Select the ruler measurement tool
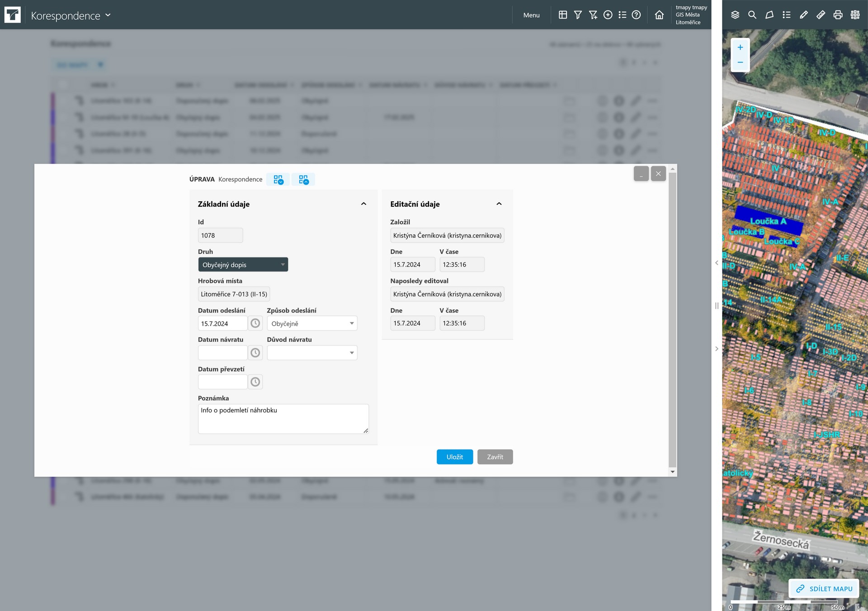This screenshot has height=611, width=868. (x=821, y=15)
